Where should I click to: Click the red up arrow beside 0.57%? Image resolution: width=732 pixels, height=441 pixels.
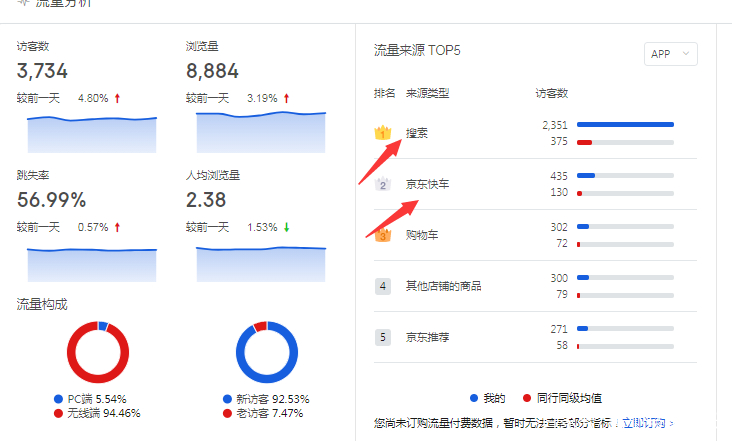tap(117, 227)
